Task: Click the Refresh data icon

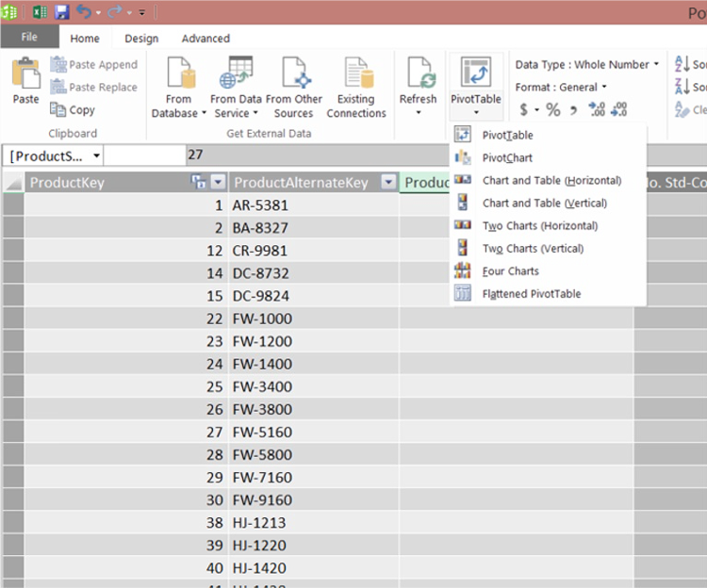Action: tap(418, 73)
